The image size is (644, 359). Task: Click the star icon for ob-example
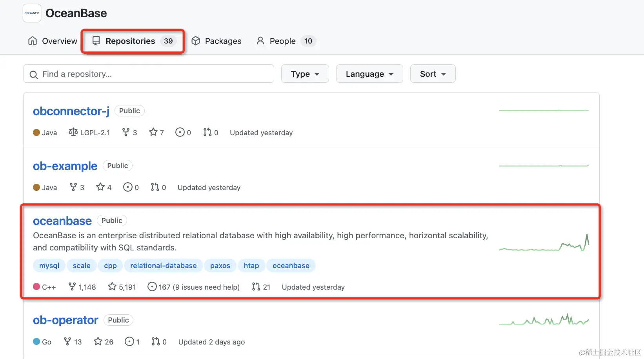click(x=100, y=187)
